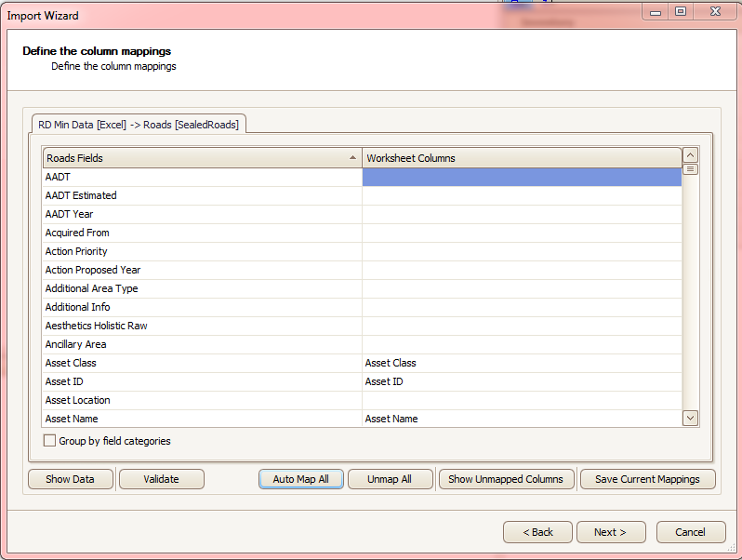742x560 pixels.
Task: Select the Action Priority field
Action: click(x=203, y=251)
